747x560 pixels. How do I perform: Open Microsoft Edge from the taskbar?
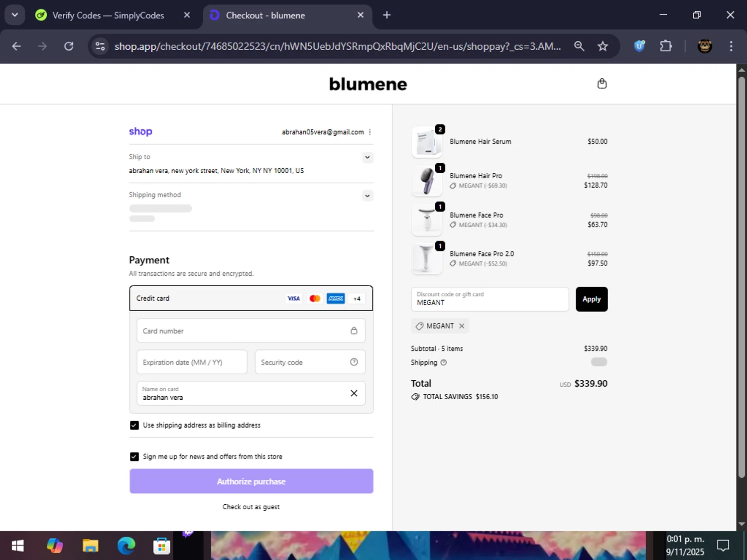tap(126, 546)
